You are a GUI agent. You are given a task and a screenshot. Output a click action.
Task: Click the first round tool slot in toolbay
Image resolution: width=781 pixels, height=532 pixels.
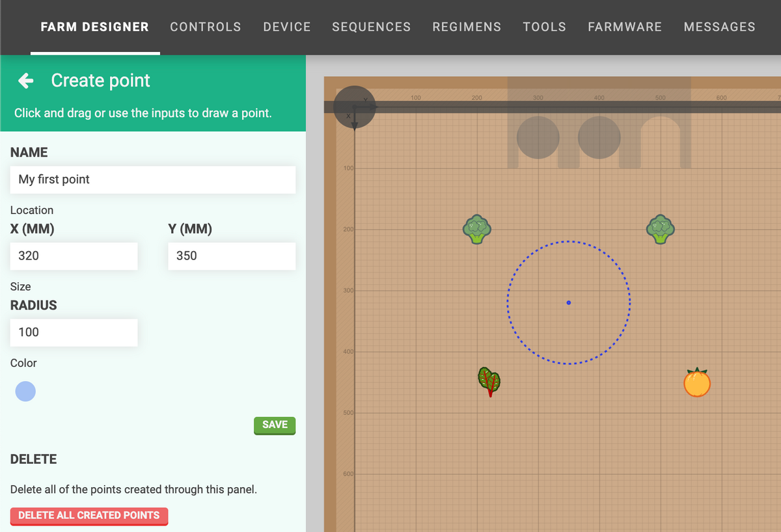coord(538,138)
